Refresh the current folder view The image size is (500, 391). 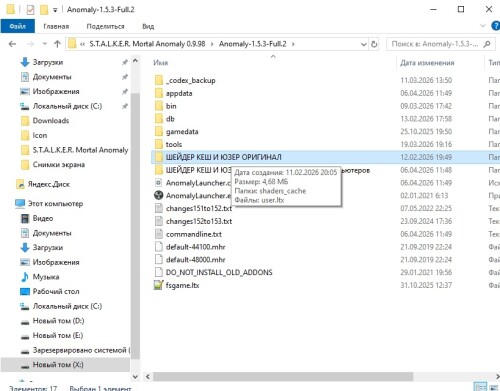(x=374, y=44)
